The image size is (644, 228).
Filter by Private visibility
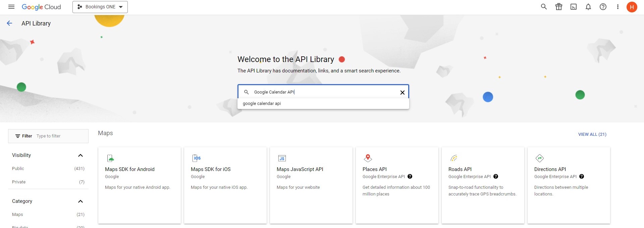pyautogui.click(x=19, y=182)
